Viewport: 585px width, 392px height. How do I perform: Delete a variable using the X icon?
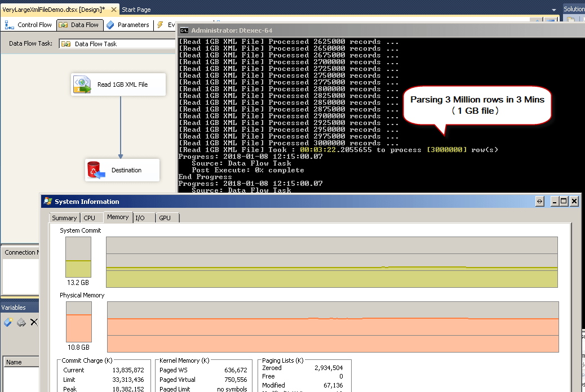34,322
